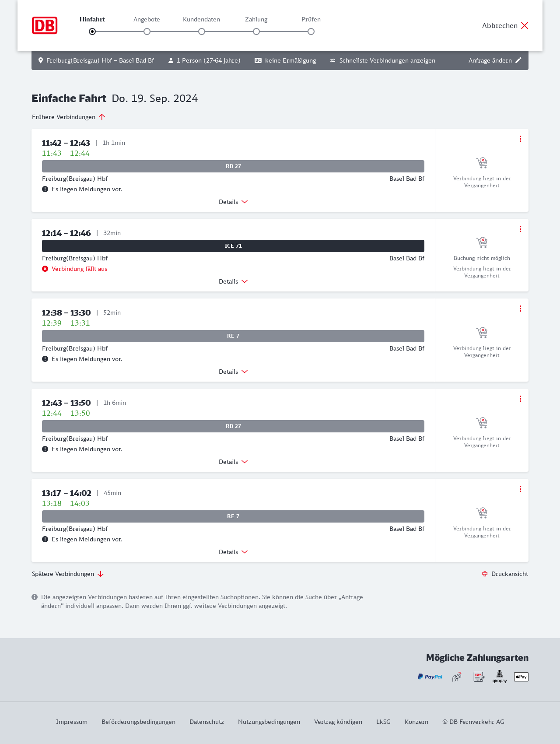Image resolution: width=560 pixels, height=744 pixels.
Task: Load earlier connections via Frühere Verbindungen
Action: 68,117
